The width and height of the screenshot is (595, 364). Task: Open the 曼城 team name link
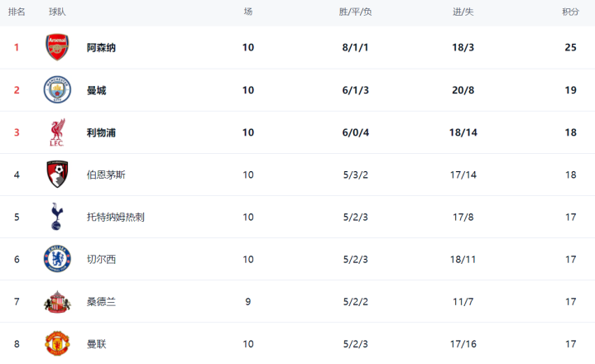click(96, 90)
